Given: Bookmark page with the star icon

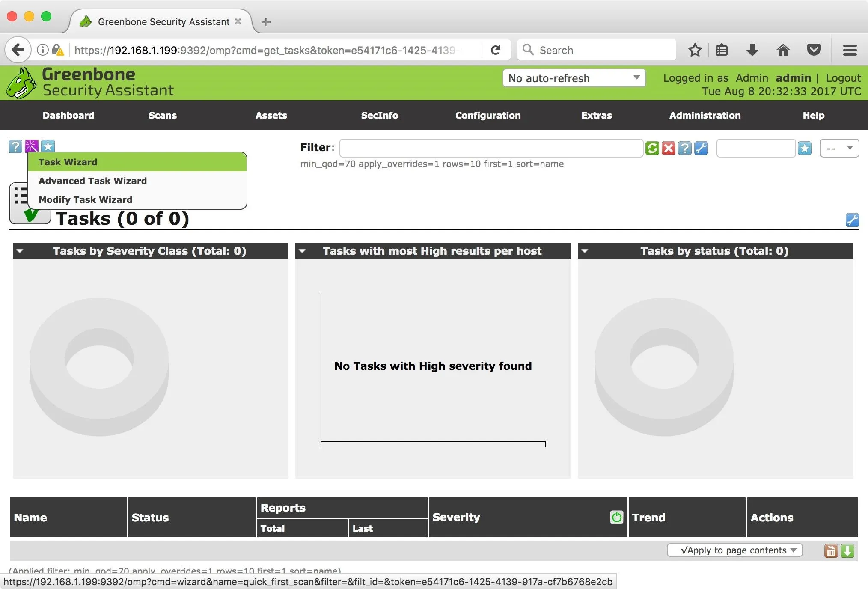Looking at the screenshot, I should click(x=695, y=50).
